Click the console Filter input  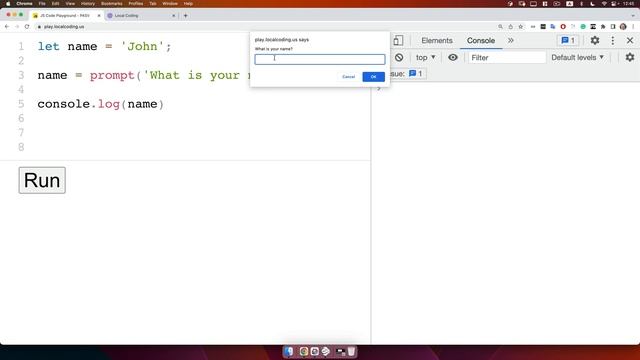(x=507, y=58)
